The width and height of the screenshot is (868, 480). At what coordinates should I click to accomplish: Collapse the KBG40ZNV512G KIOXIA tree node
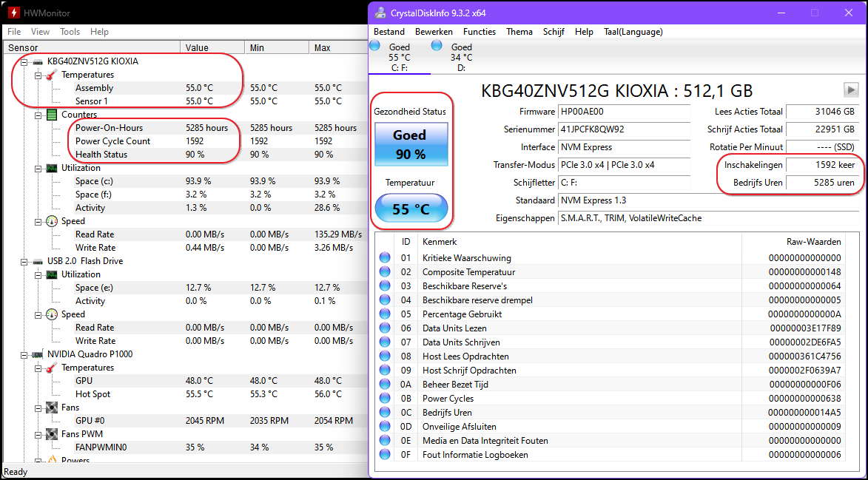24,61
